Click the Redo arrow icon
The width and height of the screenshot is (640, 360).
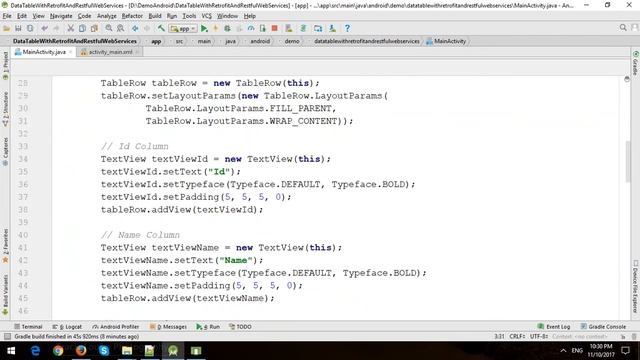56,29
